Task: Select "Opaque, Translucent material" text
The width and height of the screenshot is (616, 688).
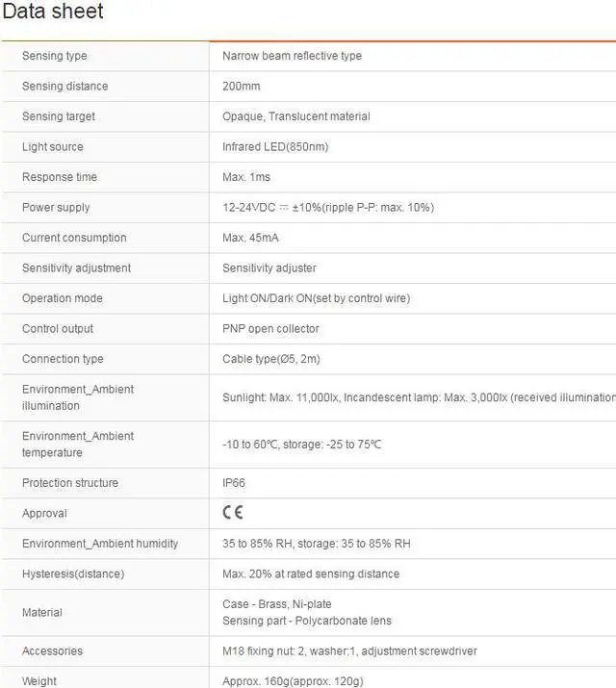Action: [295, 116]
